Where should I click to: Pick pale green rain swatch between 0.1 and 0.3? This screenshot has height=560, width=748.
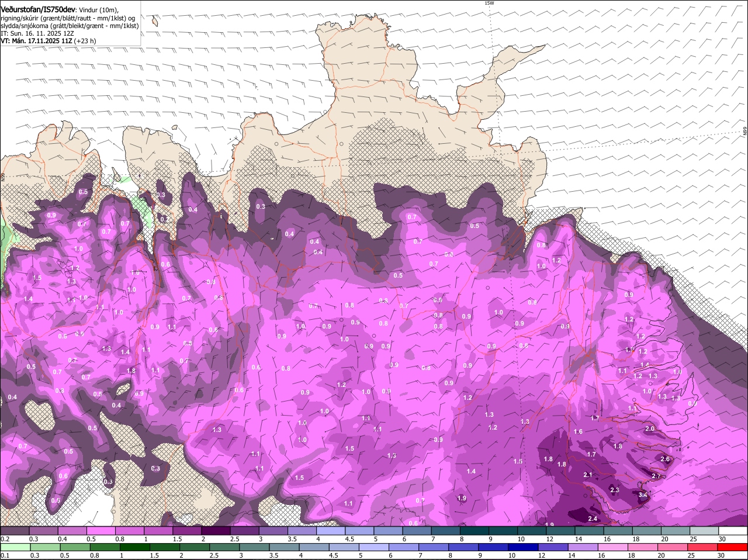click(15, 547)
